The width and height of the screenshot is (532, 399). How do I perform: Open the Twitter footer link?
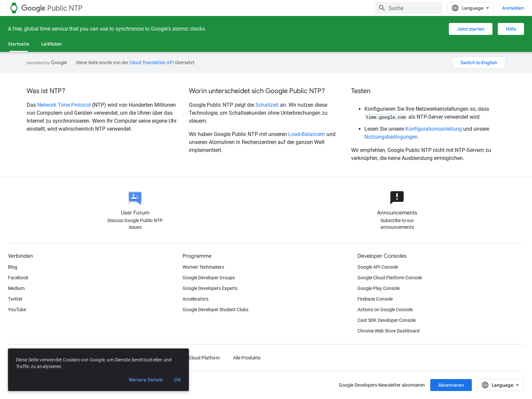pos(15,299)
